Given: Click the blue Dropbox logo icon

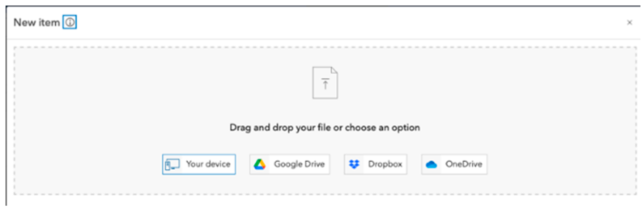Looking at the screenshot, I should [354, 164].
